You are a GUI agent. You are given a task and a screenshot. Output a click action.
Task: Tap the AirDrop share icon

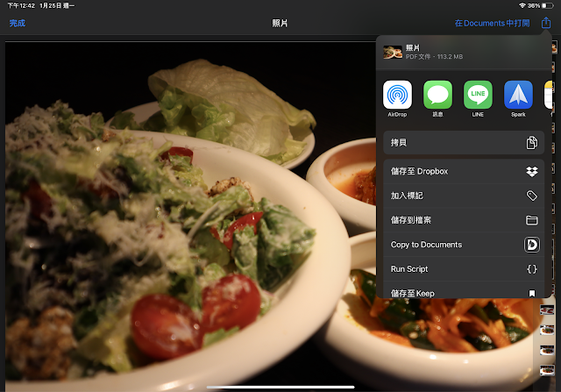(x=397, y=95)
